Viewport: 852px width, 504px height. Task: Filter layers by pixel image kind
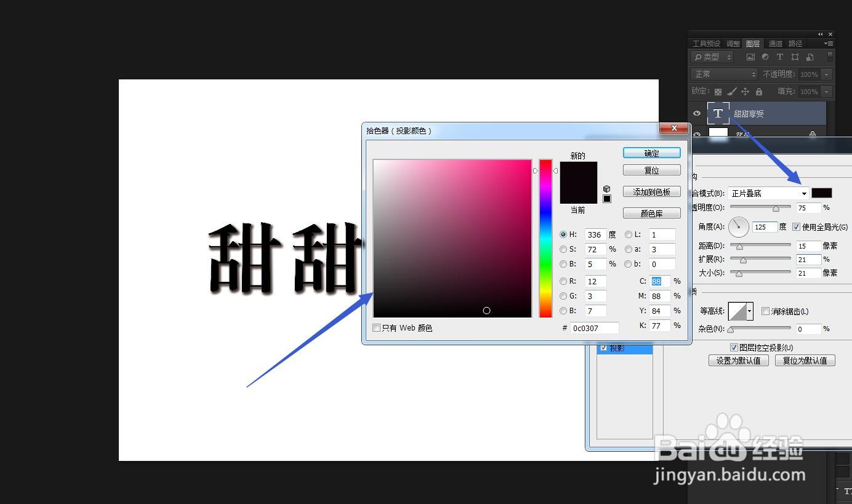pos(750,57)
